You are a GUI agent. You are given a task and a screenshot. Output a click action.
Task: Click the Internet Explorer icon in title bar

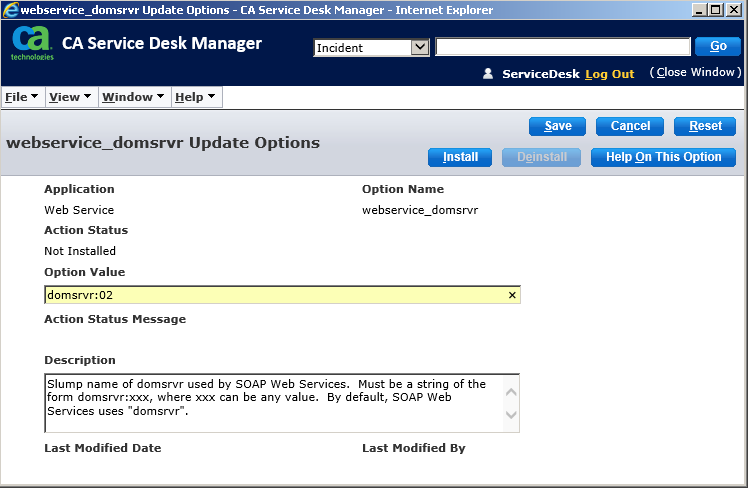pos(10,10)
